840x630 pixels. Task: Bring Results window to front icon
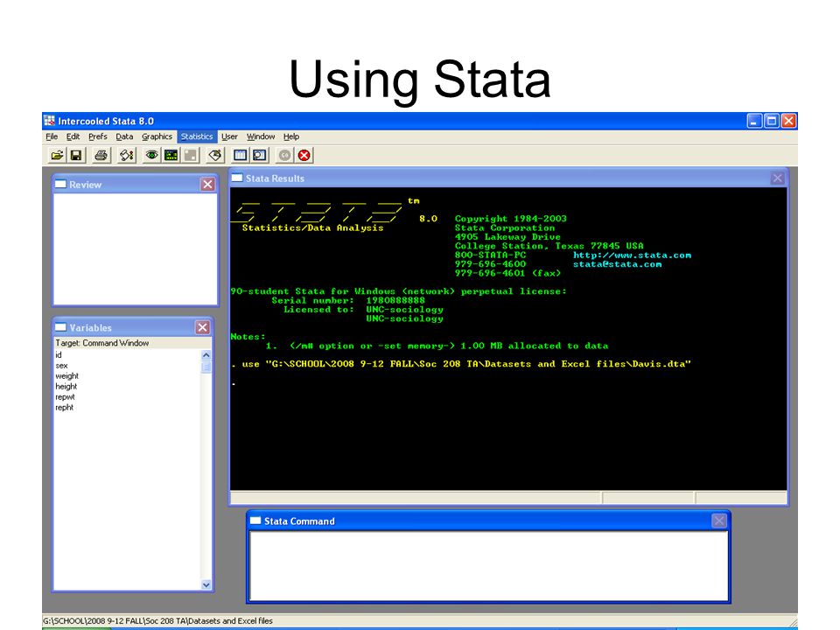[171, 156]
